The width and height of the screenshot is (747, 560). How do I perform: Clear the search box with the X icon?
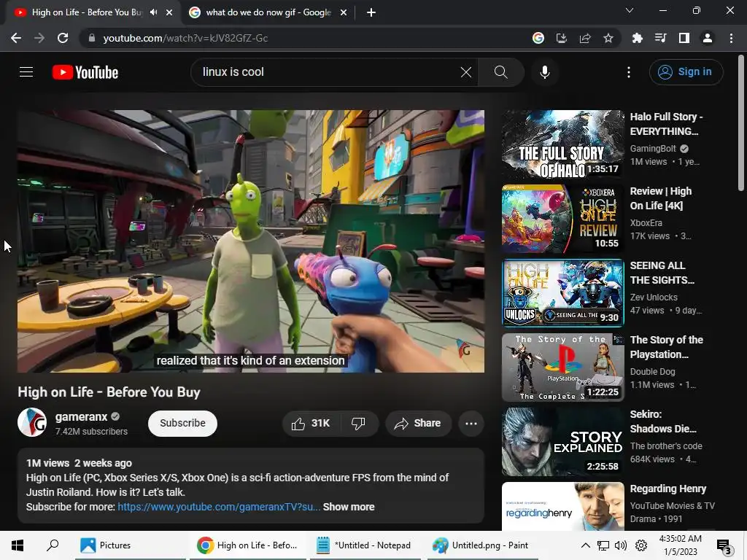tap(466, 72)
